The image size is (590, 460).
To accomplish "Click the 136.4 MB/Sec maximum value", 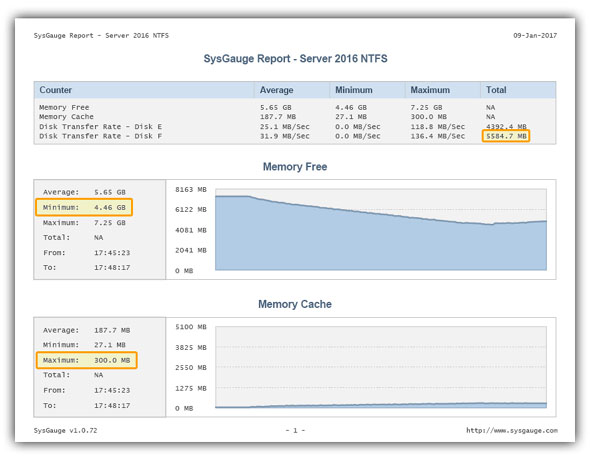I will coord(437,136).
